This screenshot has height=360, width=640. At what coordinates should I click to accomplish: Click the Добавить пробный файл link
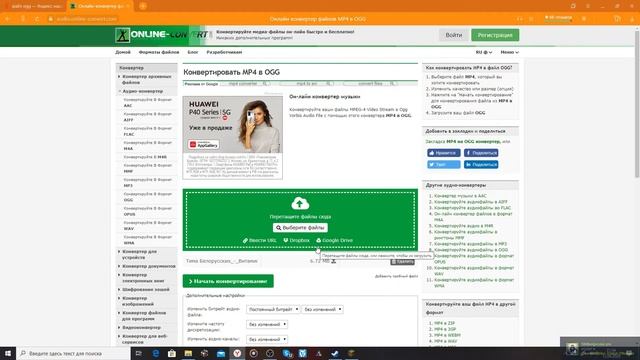click(396, 276)
